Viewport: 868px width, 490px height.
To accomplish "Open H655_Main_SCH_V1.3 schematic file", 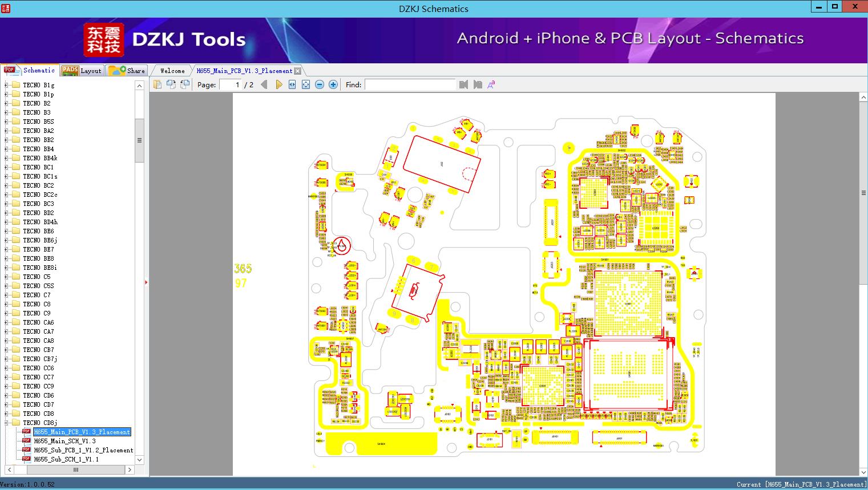I will click(x=64, y=441).
